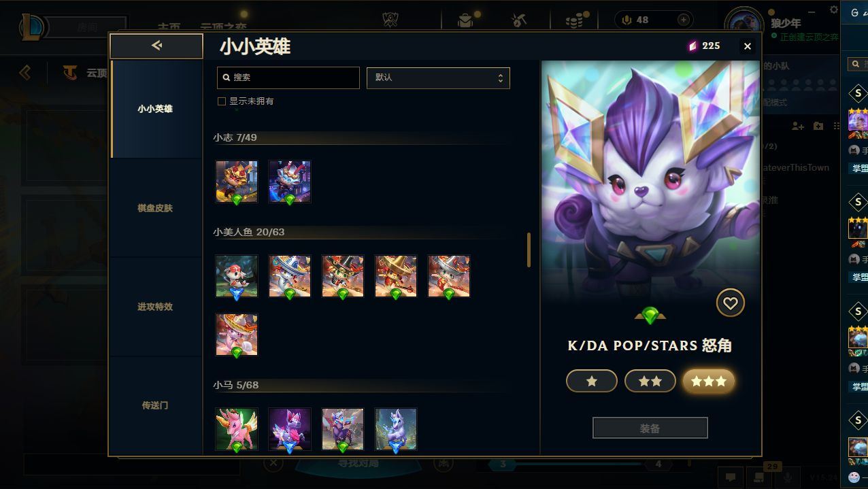This screenshot has height=489, width=868.
Task: Open the chat bubble icon
Action: [x=730, y=478]
